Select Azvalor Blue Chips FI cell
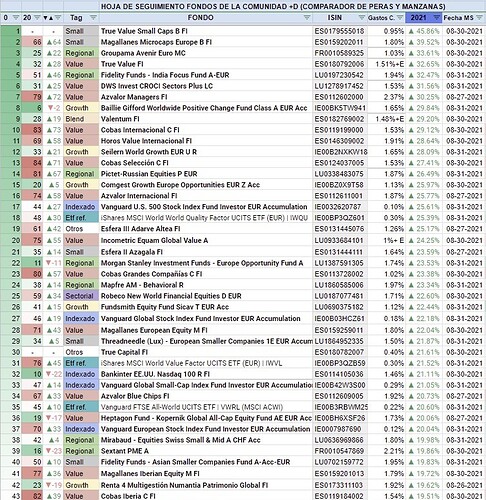 pyautogui.click(x=206, y=396)
